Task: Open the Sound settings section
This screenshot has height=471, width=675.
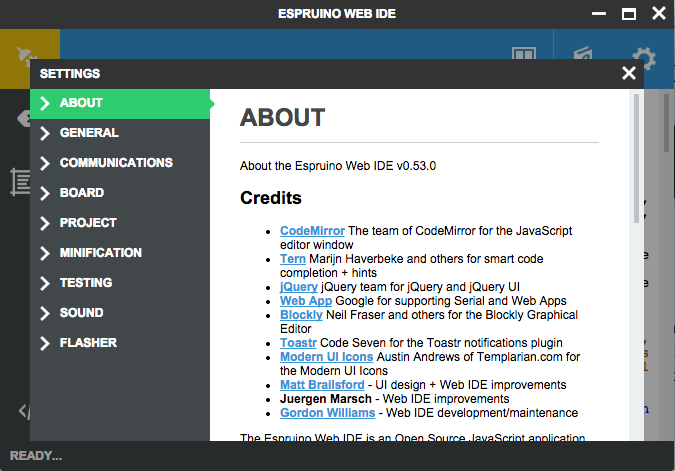Action: pyautogui.click(x=120, y=313)
